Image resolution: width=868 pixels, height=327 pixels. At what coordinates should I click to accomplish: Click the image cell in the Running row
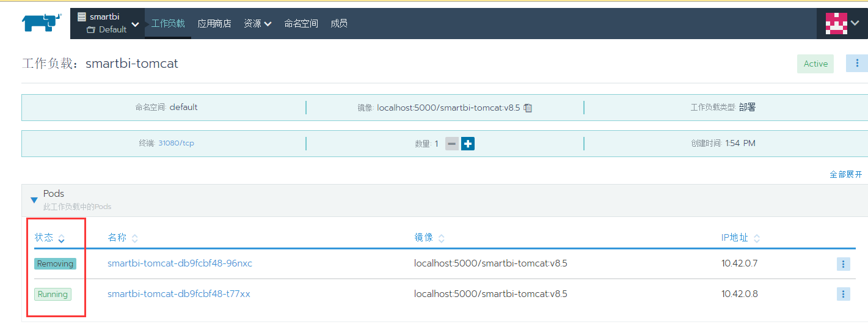point(491,294)
